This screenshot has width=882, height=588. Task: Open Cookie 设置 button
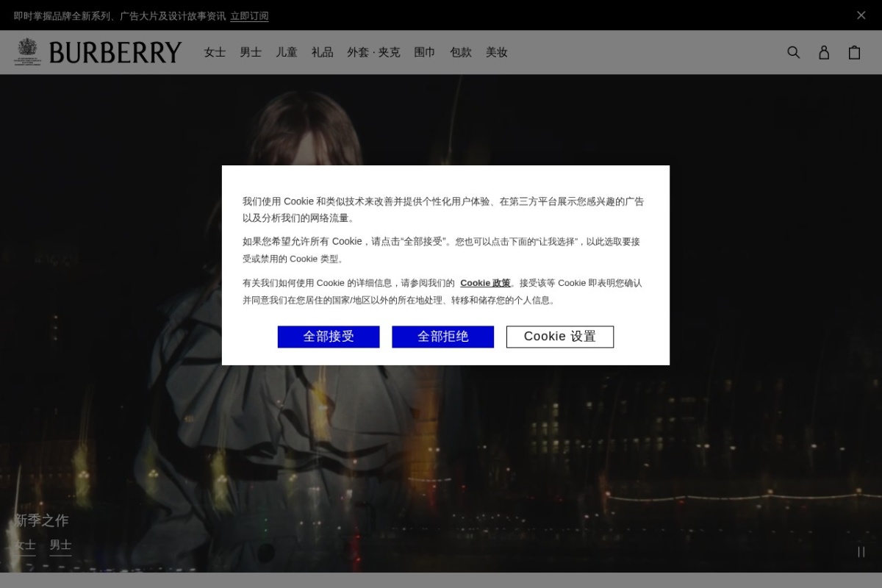pos(560,337)
